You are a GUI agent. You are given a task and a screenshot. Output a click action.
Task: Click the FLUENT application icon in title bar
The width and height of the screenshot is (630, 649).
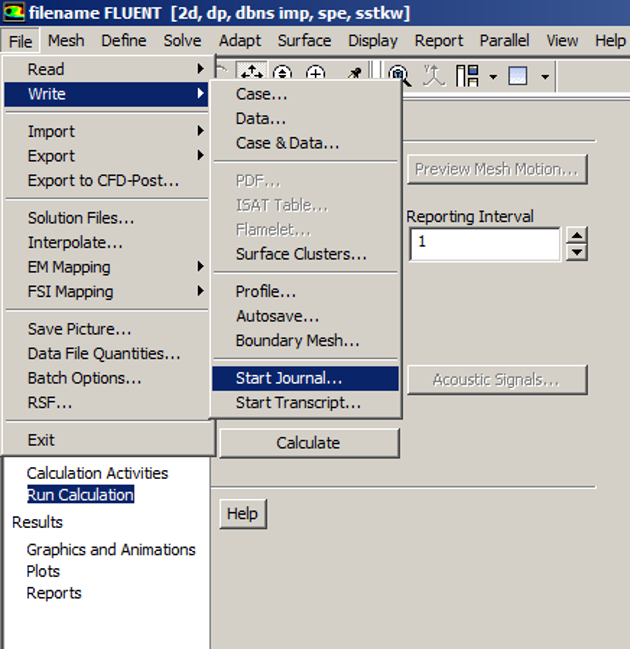pos(14,13)
